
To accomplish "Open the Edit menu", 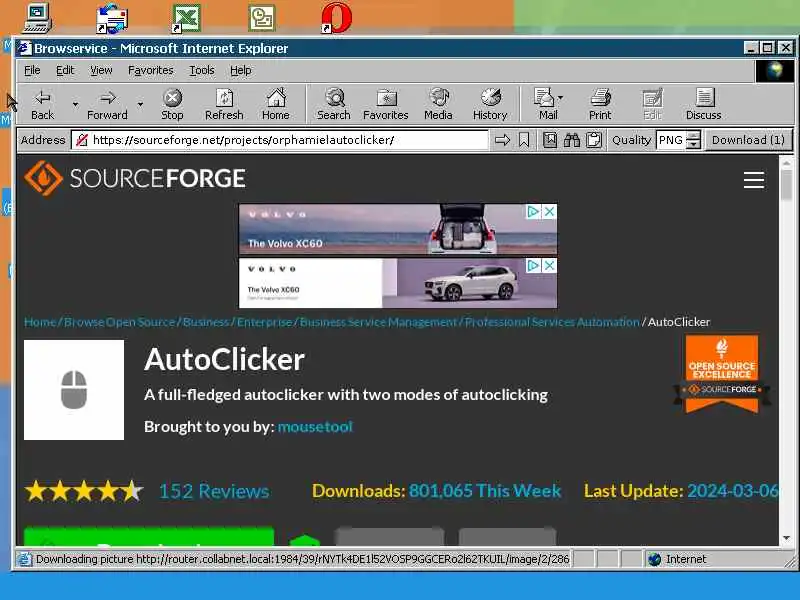I will [x=65, y=70].
